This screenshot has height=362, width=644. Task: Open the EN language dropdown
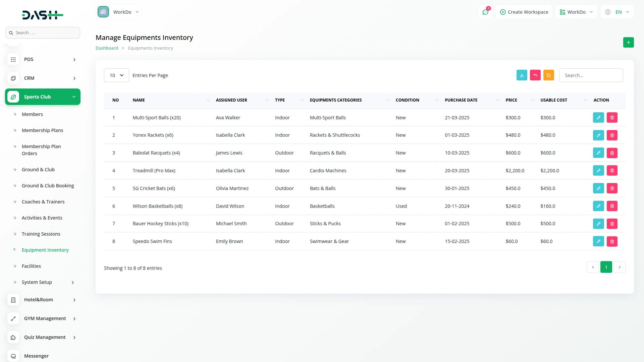[618, 12]
